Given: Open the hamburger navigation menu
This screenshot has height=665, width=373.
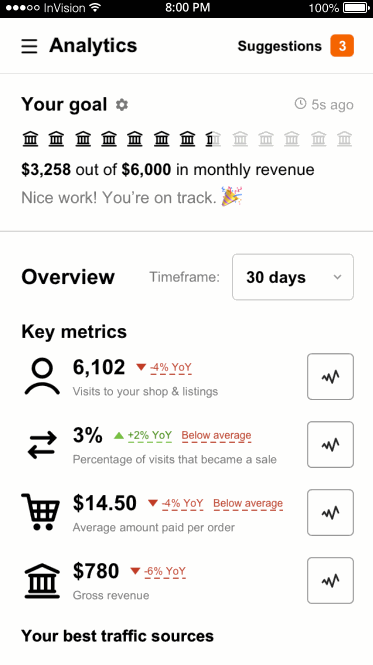Looking at the screenshot, I should (x=29, y=46).
